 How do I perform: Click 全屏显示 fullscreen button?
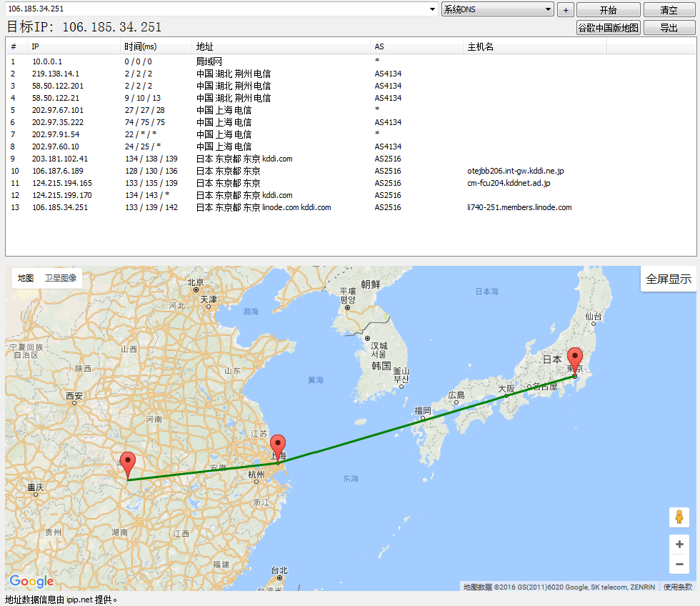669,279
